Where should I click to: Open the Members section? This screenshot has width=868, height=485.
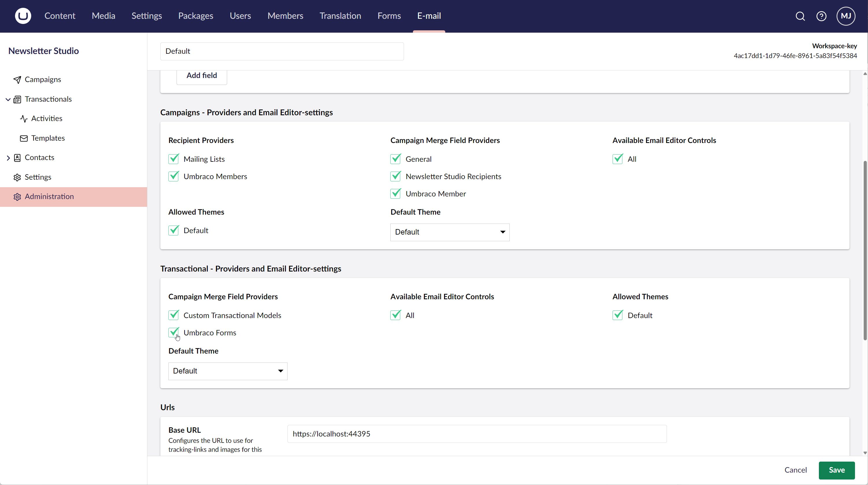[285, 16]
